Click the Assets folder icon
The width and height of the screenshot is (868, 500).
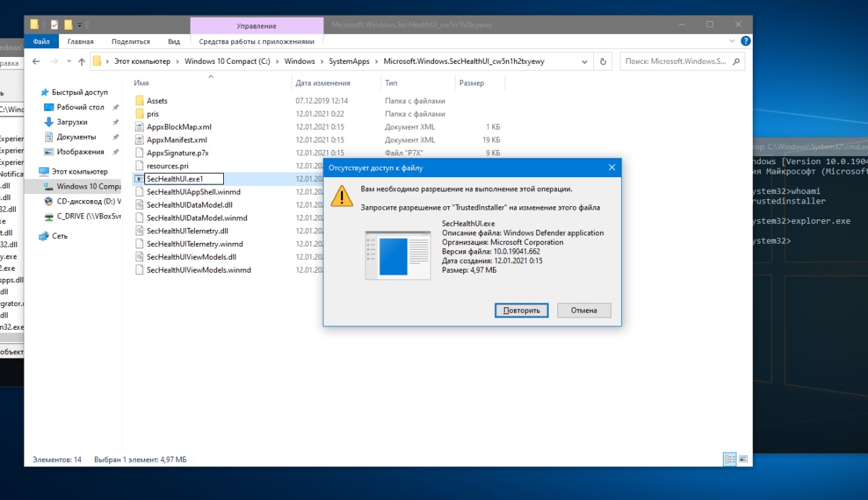click(140, 100)
